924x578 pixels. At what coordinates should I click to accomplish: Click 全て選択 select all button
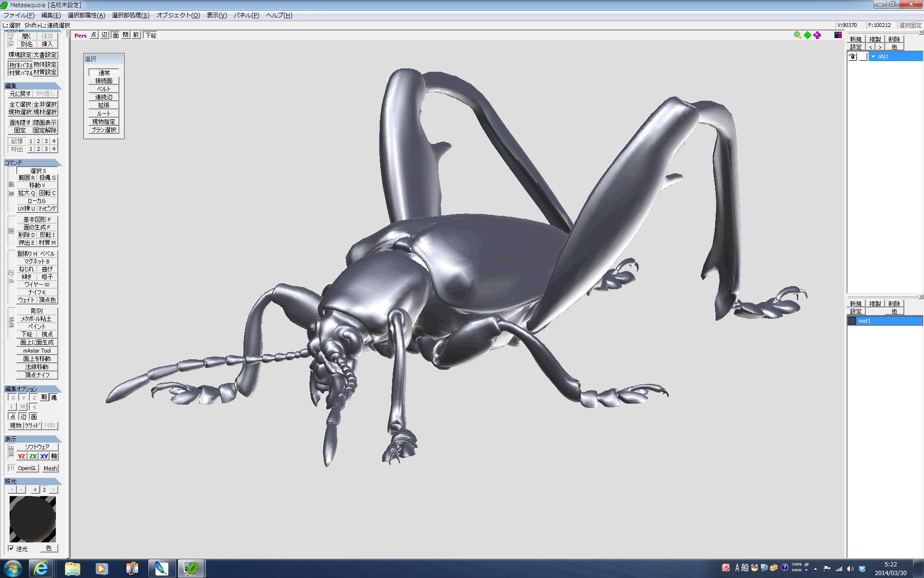[20, 104]
